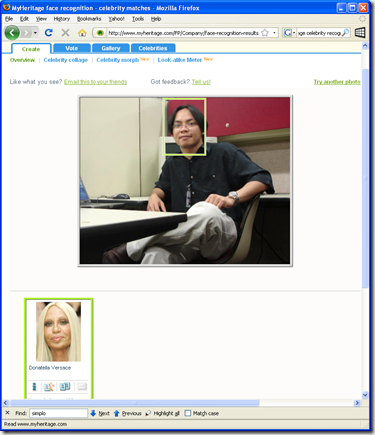The image size is (375, 435).
Task: Click the Tell us! feedback link
Action: pyautogui.click(x=201, y=82)
